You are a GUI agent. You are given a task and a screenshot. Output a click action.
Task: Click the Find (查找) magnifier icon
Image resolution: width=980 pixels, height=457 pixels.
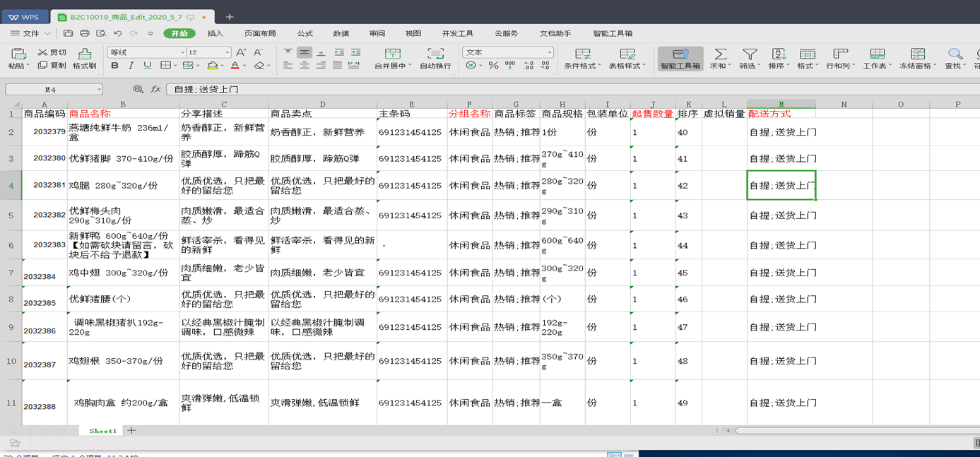click(955, 54)
